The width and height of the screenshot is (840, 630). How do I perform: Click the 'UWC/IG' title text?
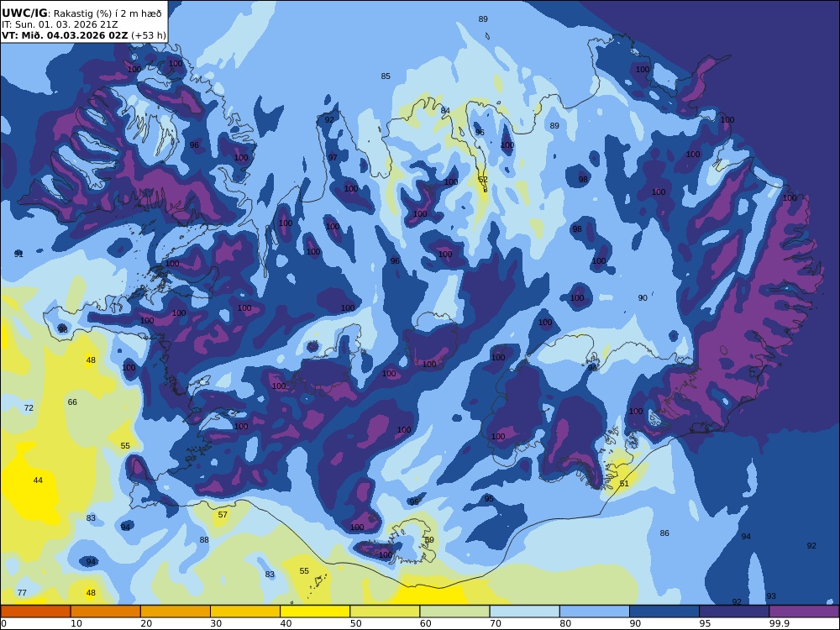pyautogui.click(x=24, y=13)
